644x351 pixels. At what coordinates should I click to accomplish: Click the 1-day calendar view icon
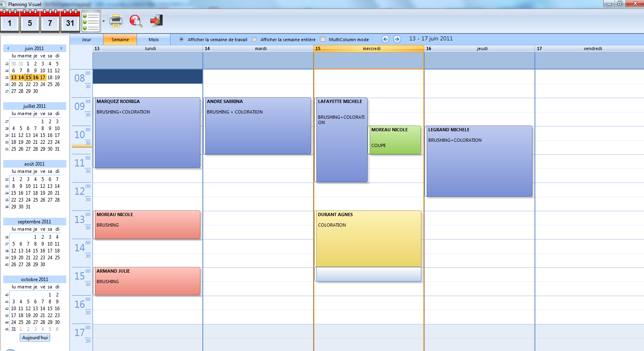point(10,21)
